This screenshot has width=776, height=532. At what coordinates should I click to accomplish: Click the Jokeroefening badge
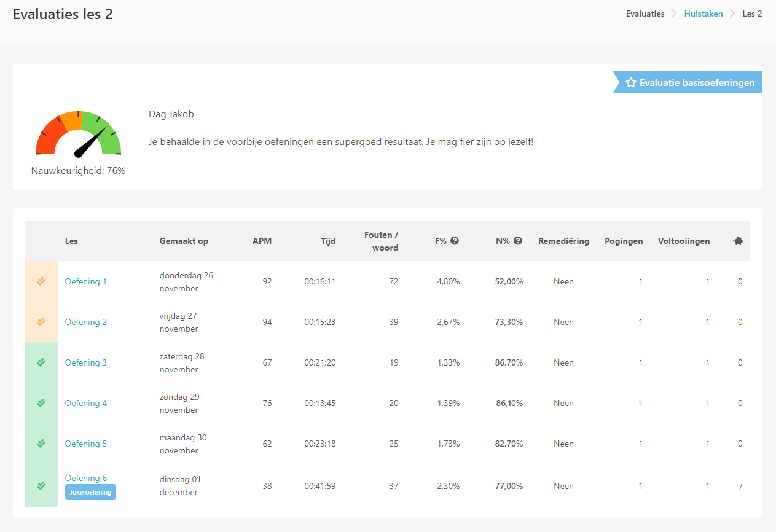[90, 492]
